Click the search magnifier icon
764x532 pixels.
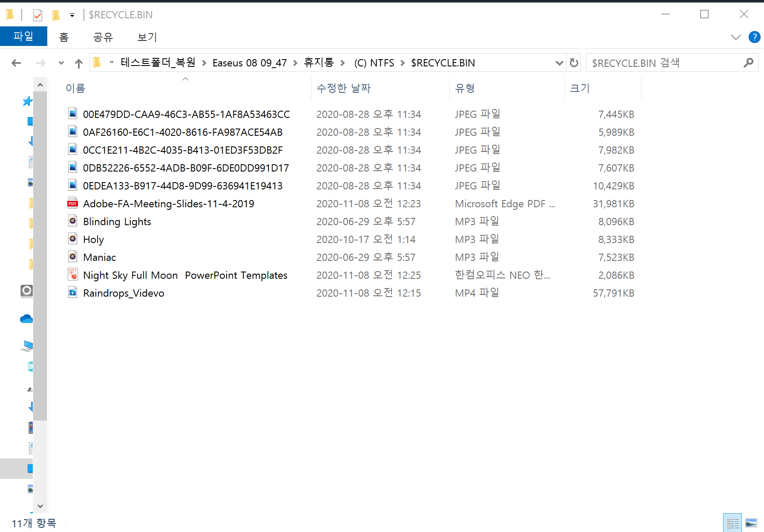[748, 63]
